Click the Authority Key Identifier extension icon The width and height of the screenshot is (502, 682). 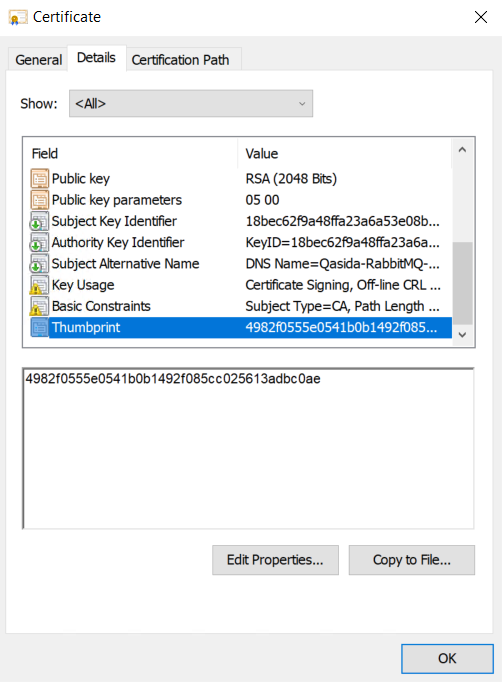click(39, 242)
